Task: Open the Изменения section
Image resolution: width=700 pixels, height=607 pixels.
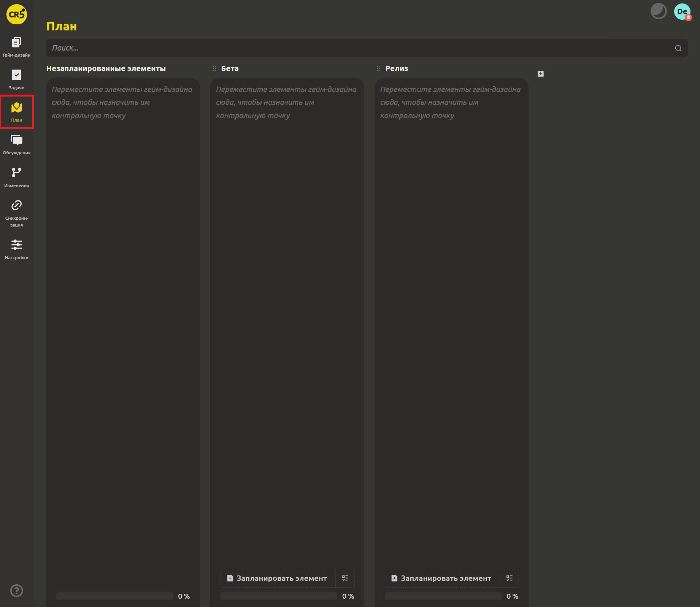Action: click(x=16, y=178)
